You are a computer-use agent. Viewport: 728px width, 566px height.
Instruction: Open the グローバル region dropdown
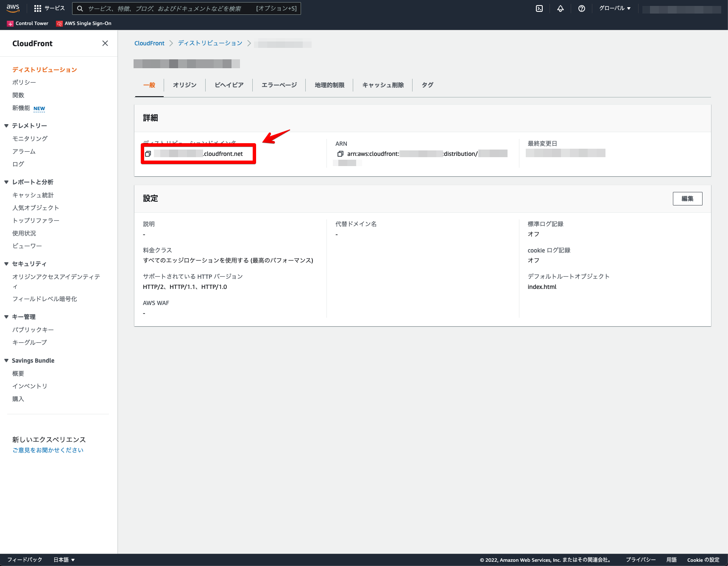pos(615,8)
